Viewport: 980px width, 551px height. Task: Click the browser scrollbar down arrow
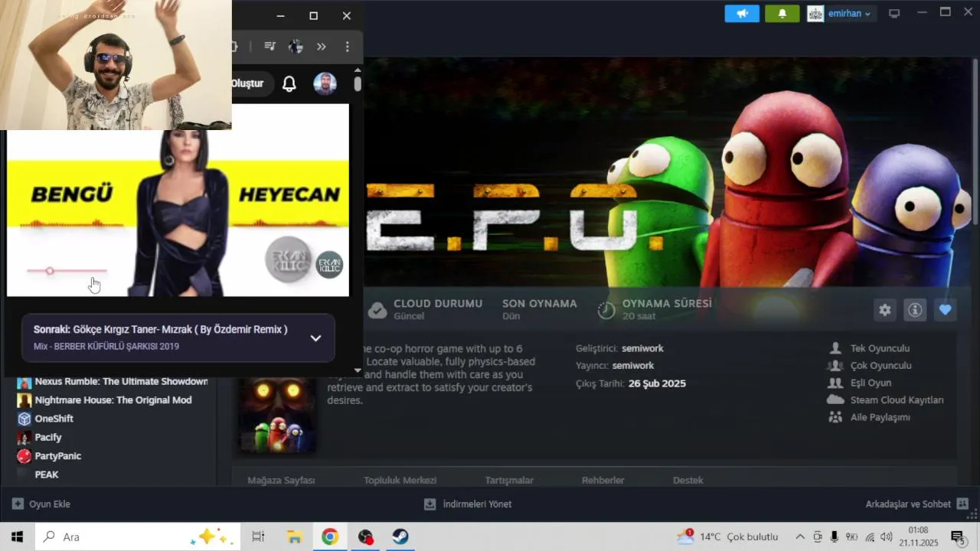357,370
